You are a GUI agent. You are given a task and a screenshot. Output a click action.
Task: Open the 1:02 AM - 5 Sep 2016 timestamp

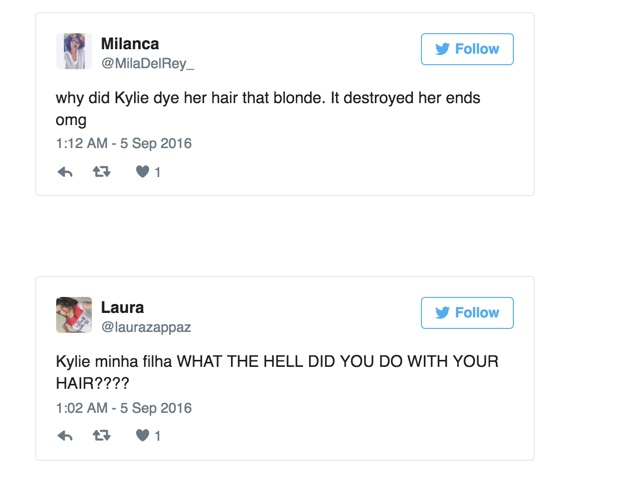click(123, 407)
